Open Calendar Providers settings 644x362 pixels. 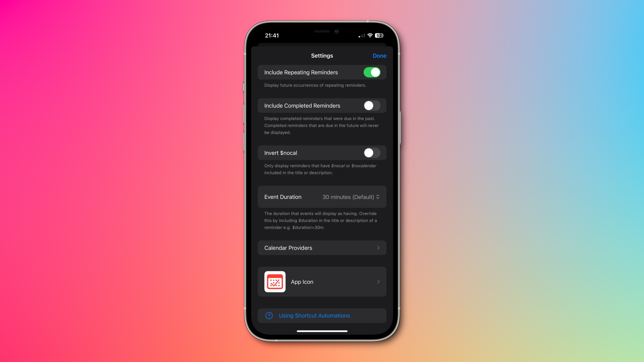(322, 247)
